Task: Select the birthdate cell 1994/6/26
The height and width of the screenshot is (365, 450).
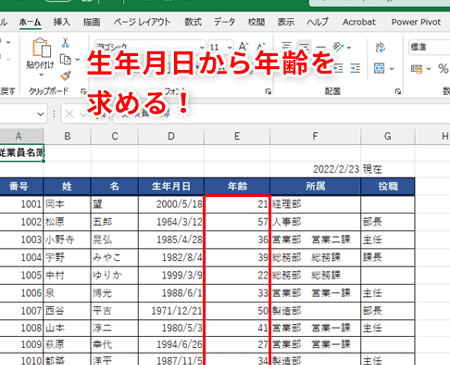Action: tap(171, 344)
